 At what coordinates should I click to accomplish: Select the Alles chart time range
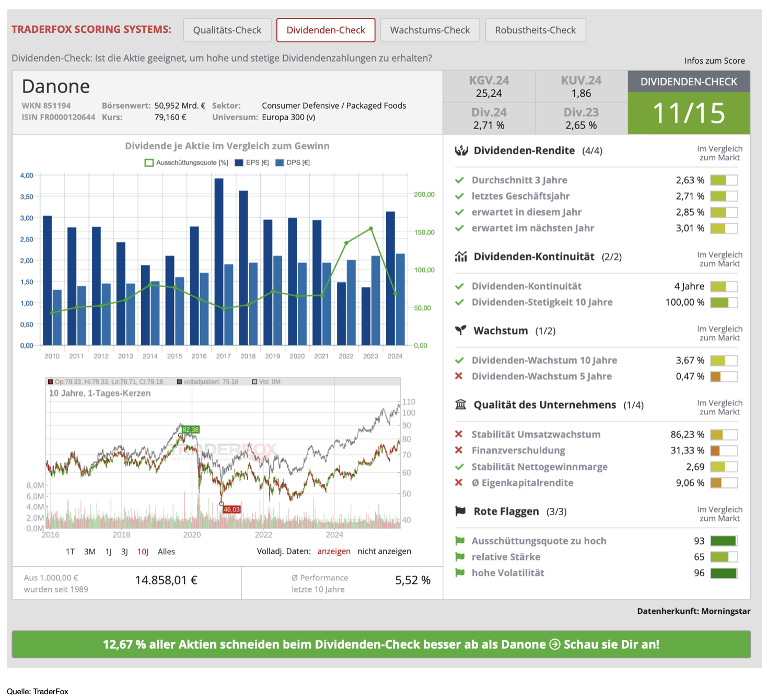tap(166, 552)
